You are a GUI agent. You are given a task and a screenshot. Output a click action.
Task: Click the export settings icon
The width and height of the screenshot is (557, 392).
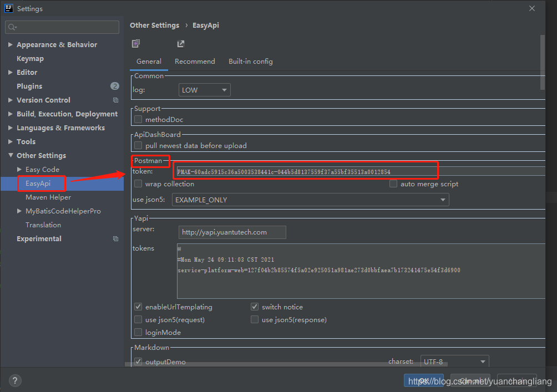(x=181, y=43)
